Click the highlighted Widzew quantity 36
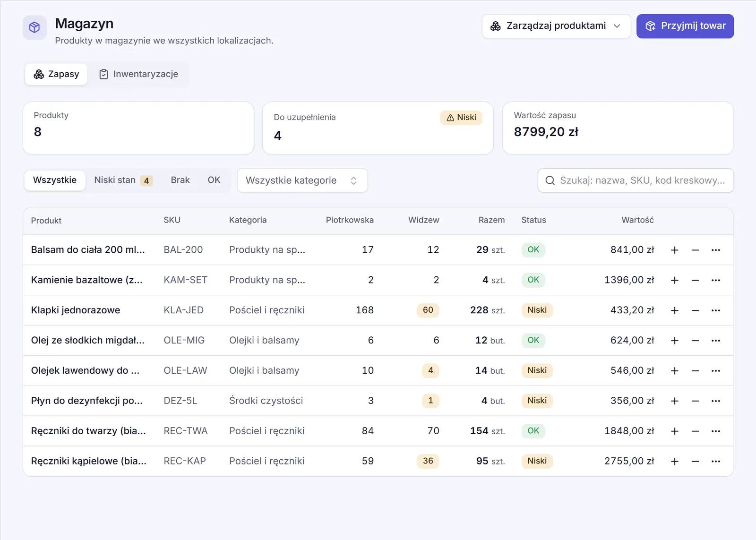This screenshot has height=540, width=756. [x=428, y=461]
